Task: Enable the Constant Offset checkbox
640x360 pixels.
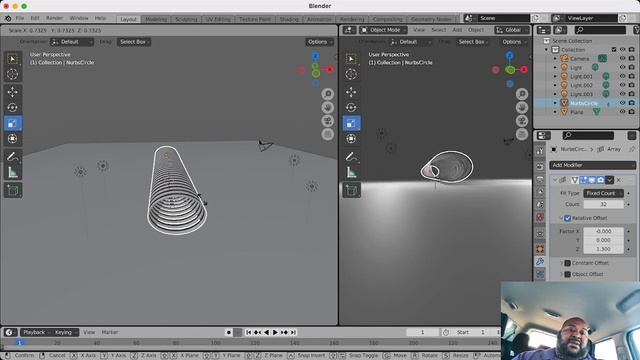Action: 567,263
